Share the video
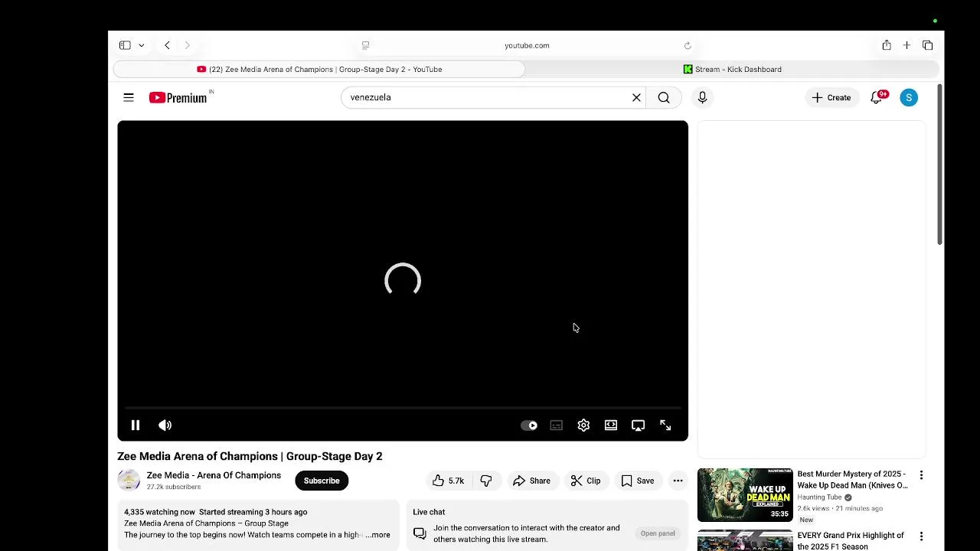This screenshot has width=980, height=551. (x=531, y=481)
